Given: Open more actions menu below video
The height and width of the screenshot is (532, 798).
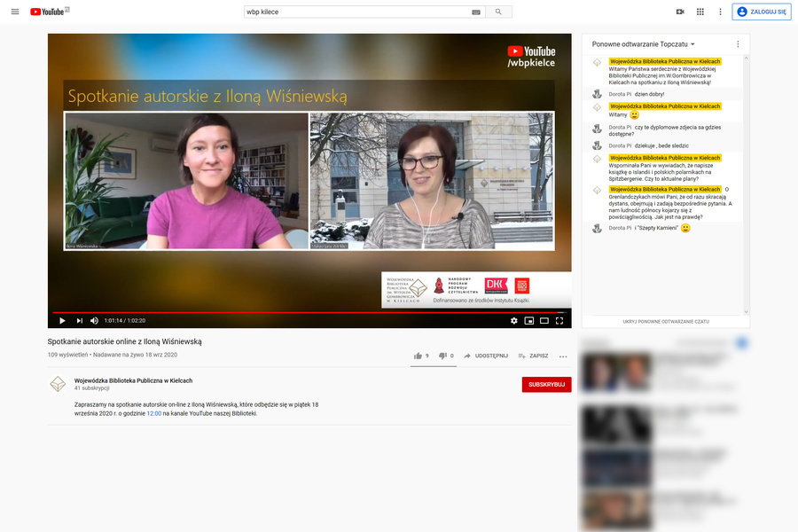Looking at the screenshot, I should [562, 356].
